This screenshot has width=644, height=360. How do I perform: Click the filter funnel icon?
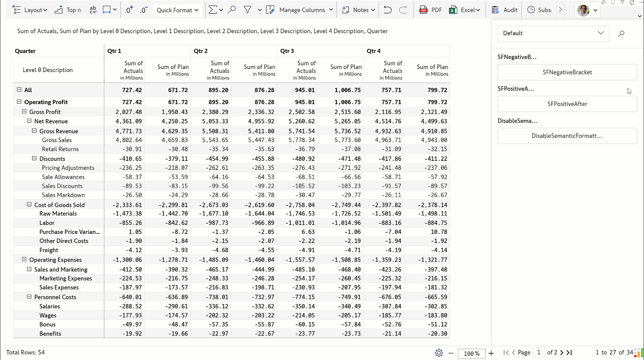(x=248, y=10)
